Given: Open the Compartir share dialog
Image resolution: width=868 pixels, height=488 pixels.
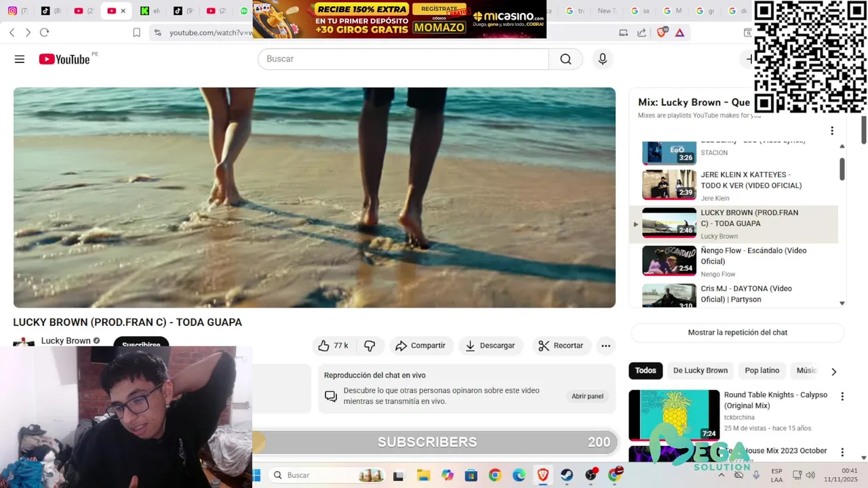Looking at the screenshot, I should (420, 346).
